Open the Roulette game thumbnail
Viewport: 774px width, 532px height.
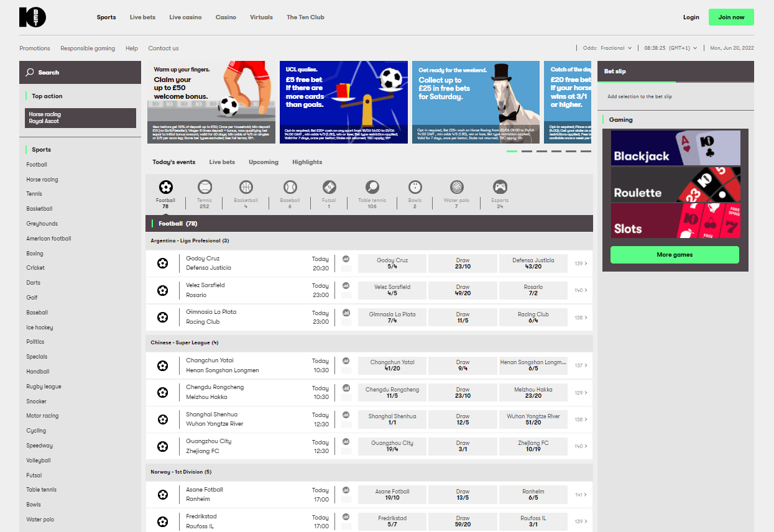tap(675, 185)
